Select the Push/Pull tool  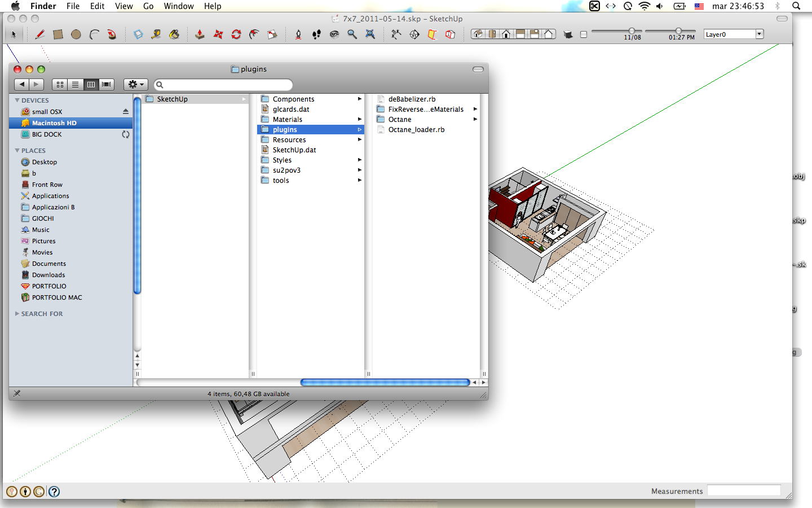(x=200, y=34)
